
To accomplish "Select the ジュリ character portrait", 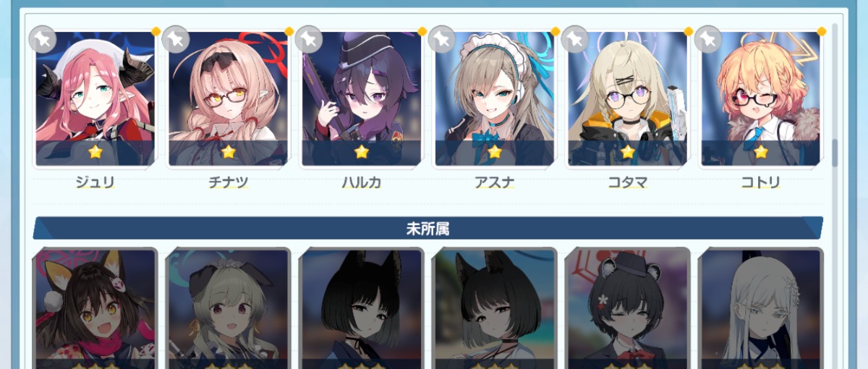I will (95, 99).
